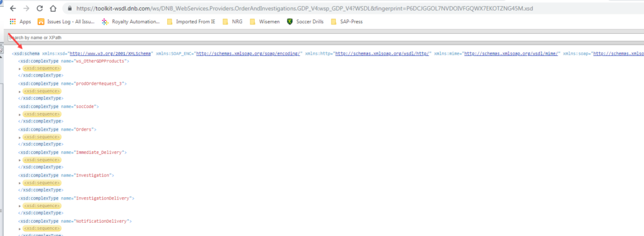Expand sequence under Investigation complexType

19,183
